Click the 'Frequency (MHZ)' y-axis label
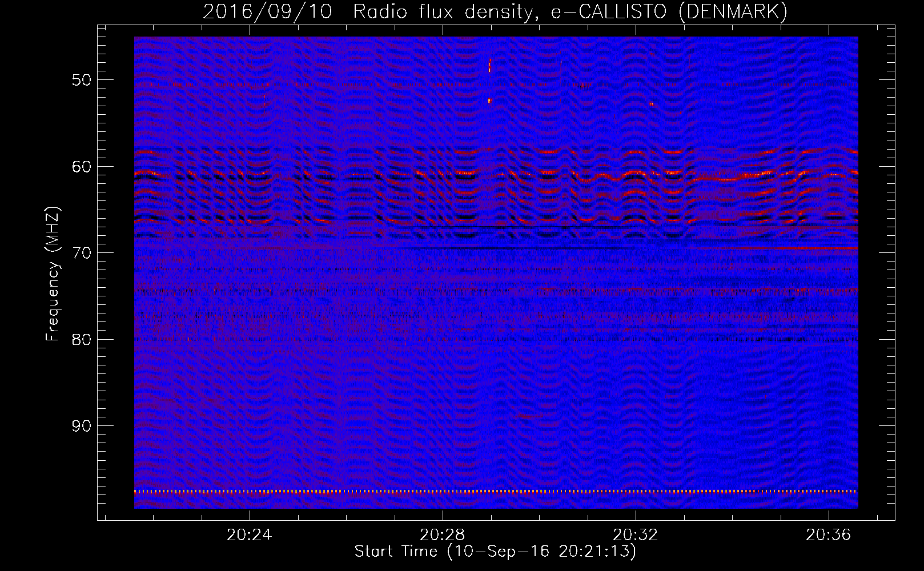This screenshot has height=571, width=924. point(53,274)
